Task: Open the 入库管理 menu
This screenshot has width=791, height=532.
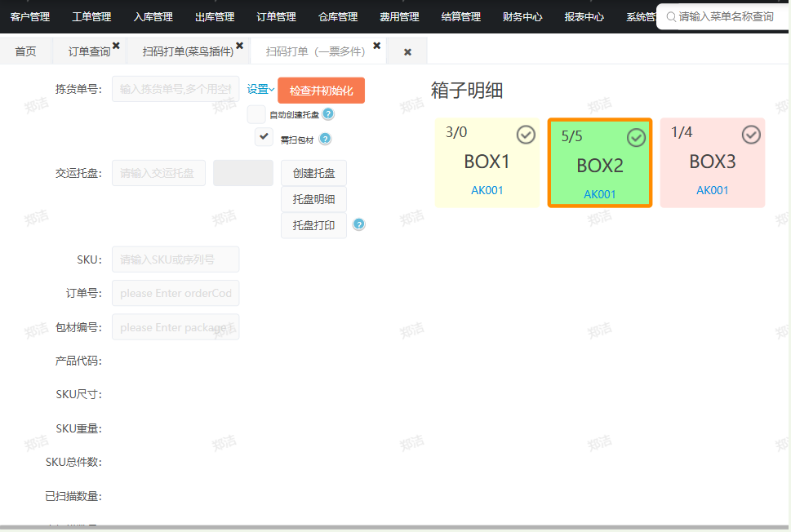Action: (x=153, y=17)
